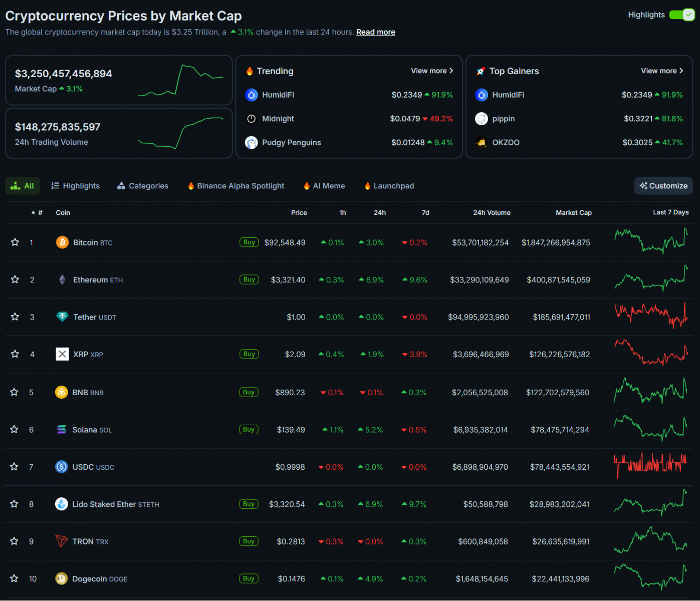This screenshot has width=700, height=601.
Task: Click HumidiFi icon in Trending panel
Action: point(252,95)
